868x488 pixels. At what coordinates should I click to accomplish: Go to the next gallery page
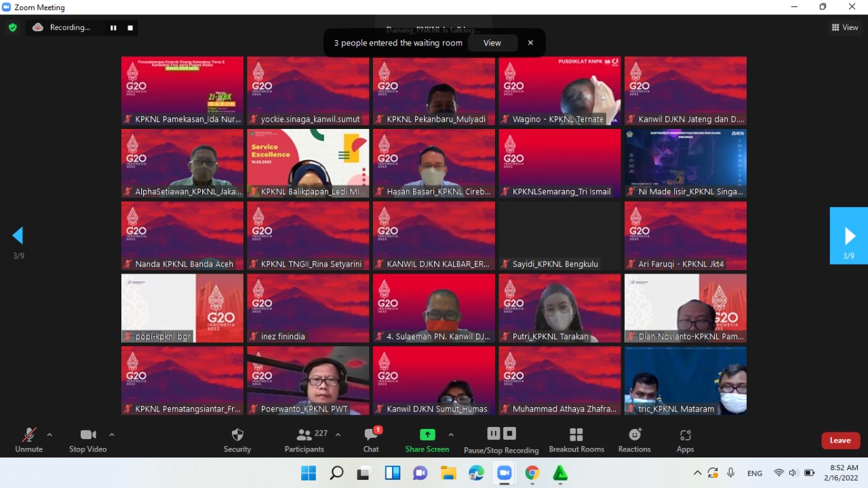[x=849, y=236]
